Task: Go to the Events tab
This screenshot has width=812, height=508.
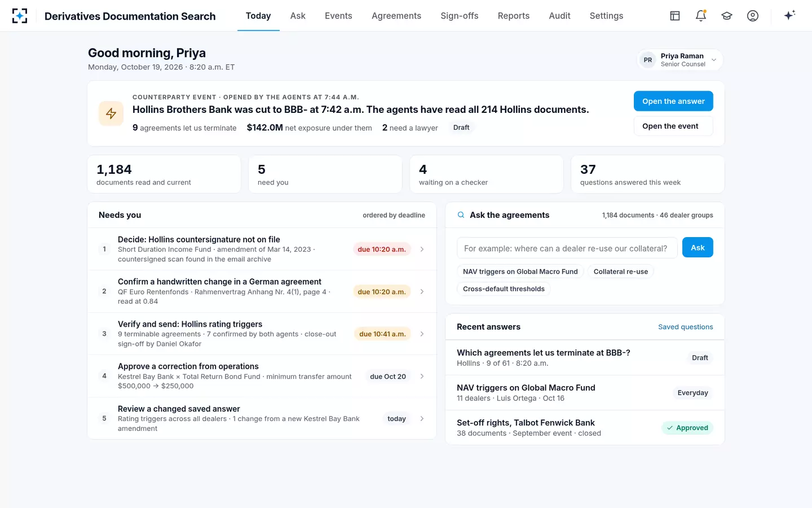Action: pos(338,16)
